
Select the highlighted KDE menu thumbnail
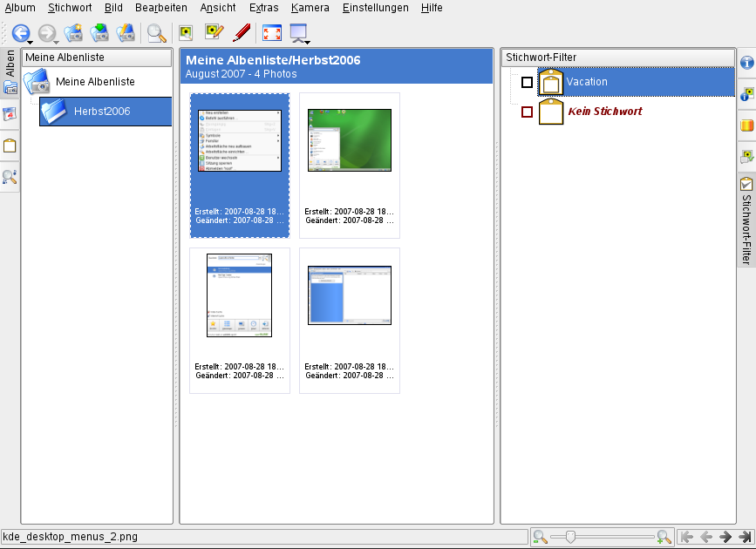pos(240,166)
